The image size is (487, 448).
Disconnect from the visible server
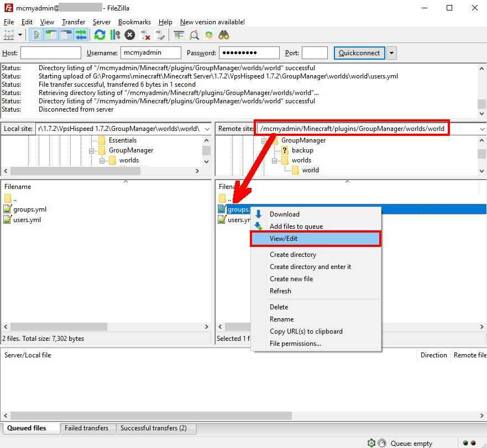[145, 35]
